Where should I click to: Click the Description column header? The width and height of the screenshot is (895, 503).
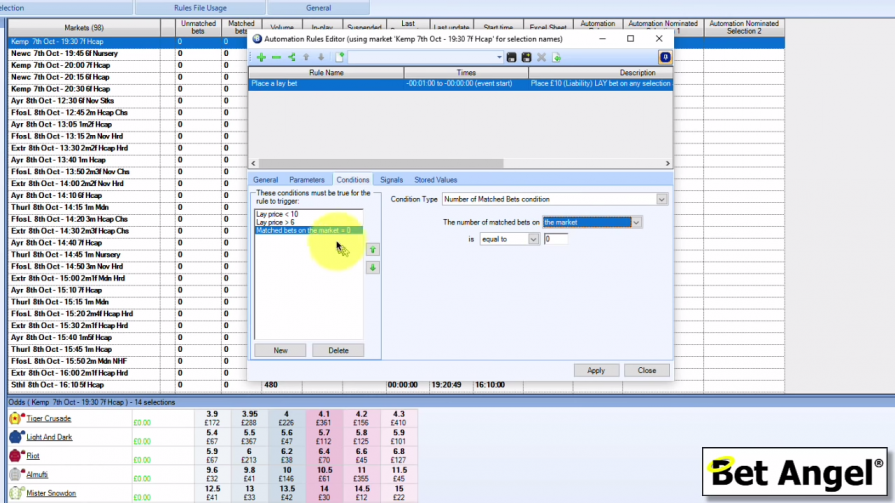point(600,73)
